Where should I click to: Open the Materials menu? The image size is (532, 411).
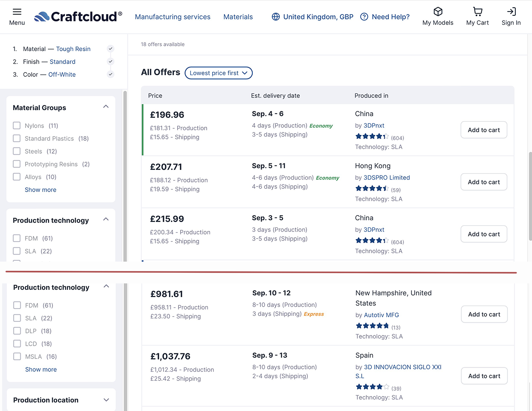tap(238, 17)
